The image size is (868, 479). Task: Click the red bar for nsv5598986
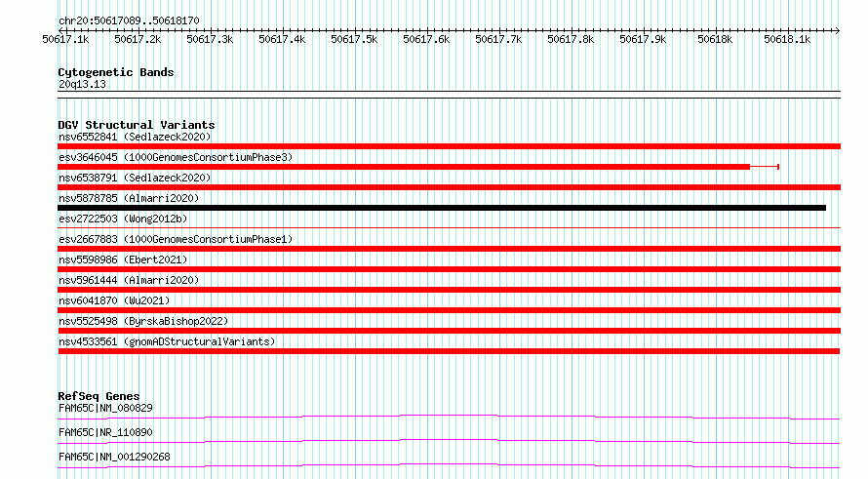[x=449, y=269]
